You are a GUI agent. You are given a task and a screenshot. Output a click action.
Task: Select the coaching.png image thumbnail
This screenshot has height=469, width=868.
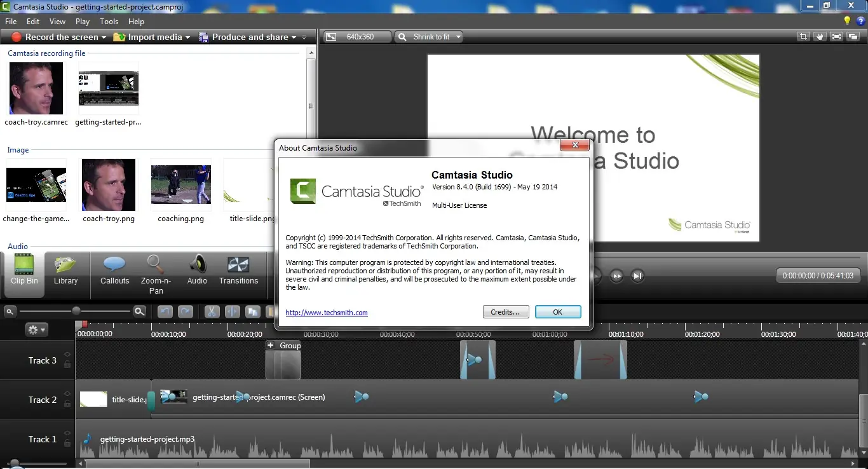[181, 185]
